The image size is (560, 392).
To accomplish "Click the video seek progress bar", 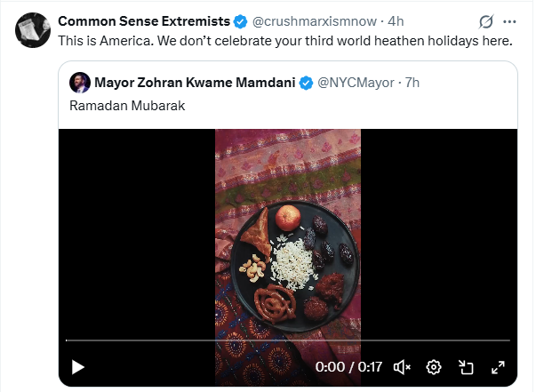I will (287, 340).
